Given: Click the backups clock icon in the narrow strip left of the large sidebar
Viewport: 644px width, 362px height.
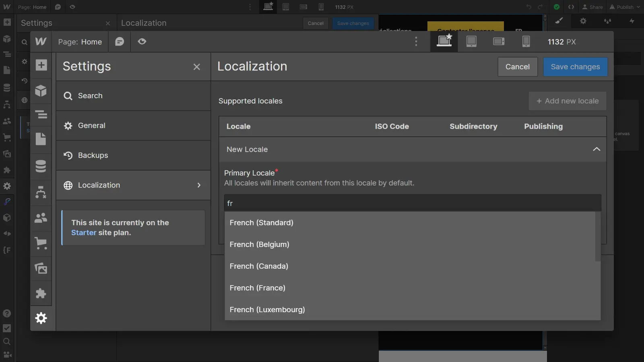Looking at the screenshot, I should [x=25, y=81].
